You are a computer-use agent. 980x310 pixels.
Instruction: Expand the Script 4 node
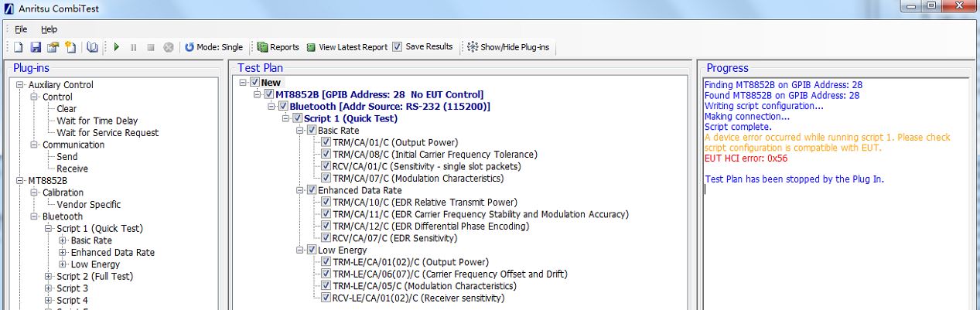click(x=49, y=301)
